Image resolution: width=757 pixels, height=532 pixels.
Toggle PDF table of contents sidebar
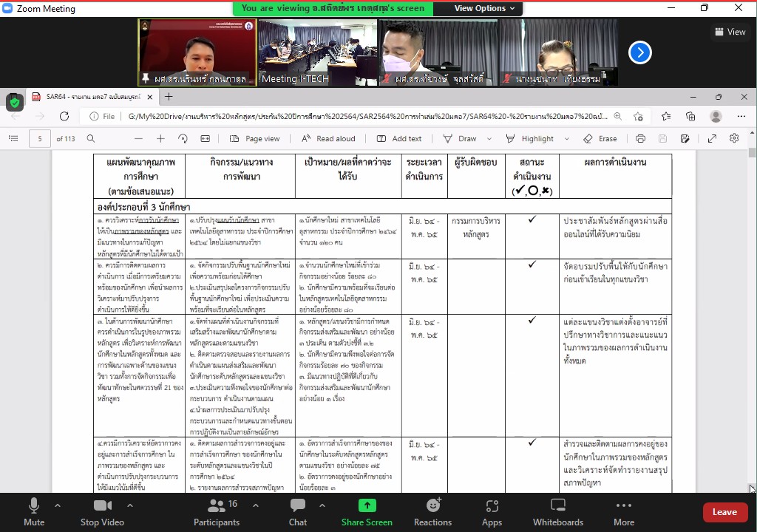(13, 139)
